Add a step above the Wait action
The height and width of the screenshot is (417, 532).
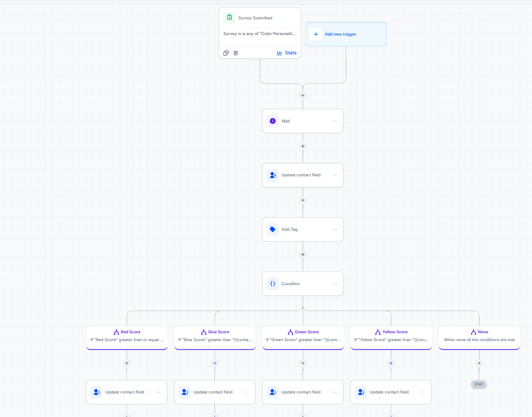tap(303, 95)
